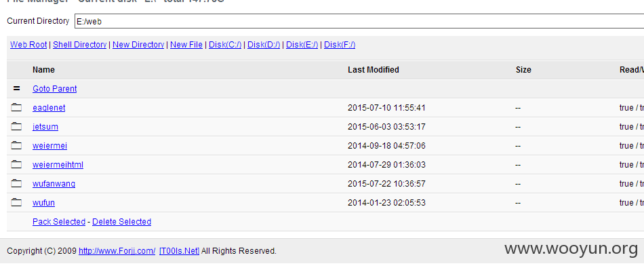The image size is (644, 268).
Task: Click the folder icon beside wufanwang
Action: (16, 183)
